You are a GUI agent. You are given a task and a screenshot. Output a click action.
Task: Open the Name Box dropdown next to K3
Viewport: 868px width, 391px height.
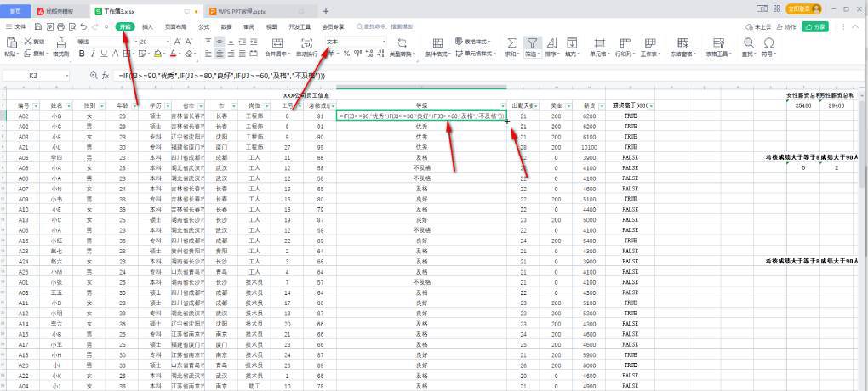coord(67,75)
